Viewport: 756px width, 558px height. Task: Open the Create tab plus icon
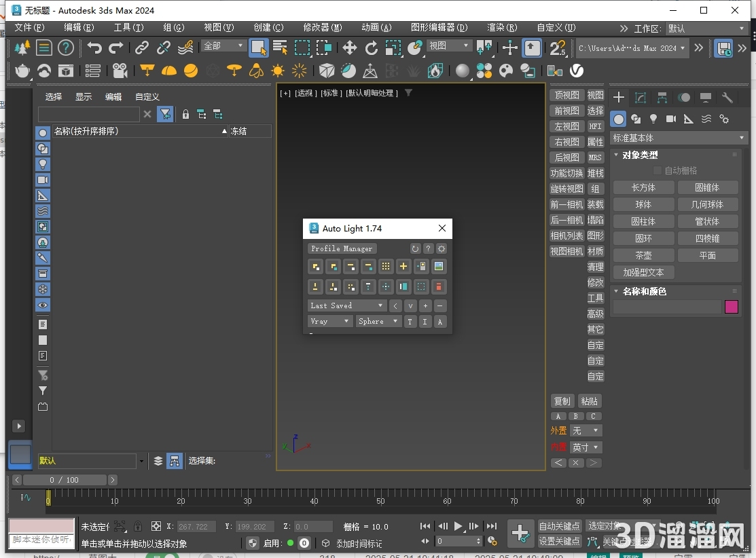[x=619, y=98]
